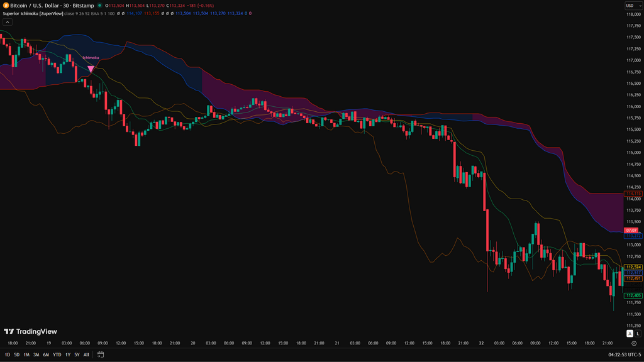Click the red 114,115 price label
This screenshot has height=362, width=644.
[632, 194]
